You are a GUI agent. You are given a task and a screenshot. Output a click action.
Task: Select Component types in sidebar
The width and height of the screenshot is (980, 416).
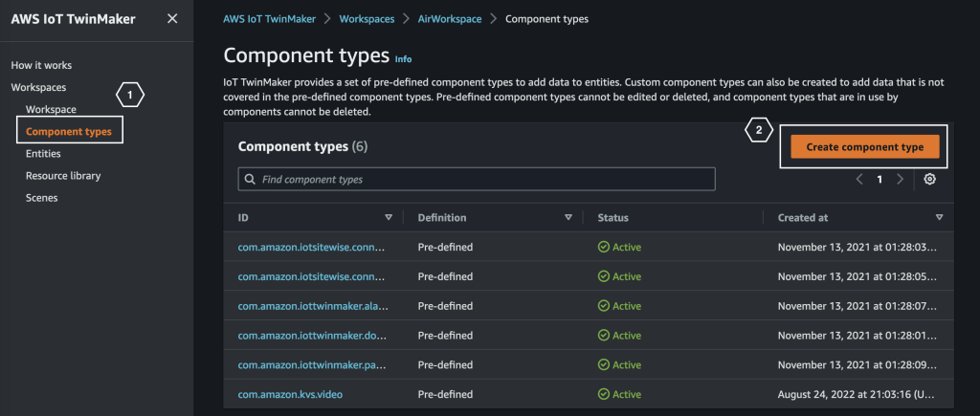point(69,132)
